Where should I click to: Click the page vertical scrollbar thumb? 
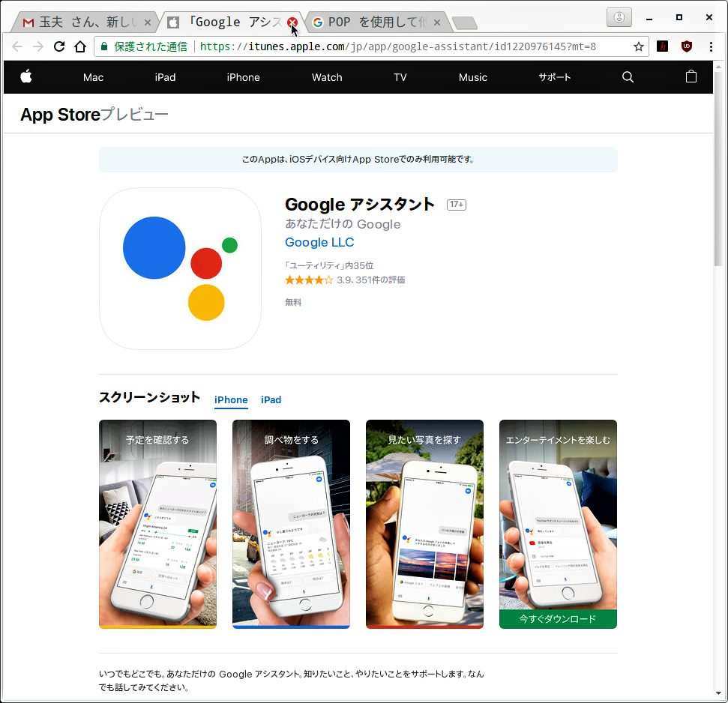click(718, 169)
